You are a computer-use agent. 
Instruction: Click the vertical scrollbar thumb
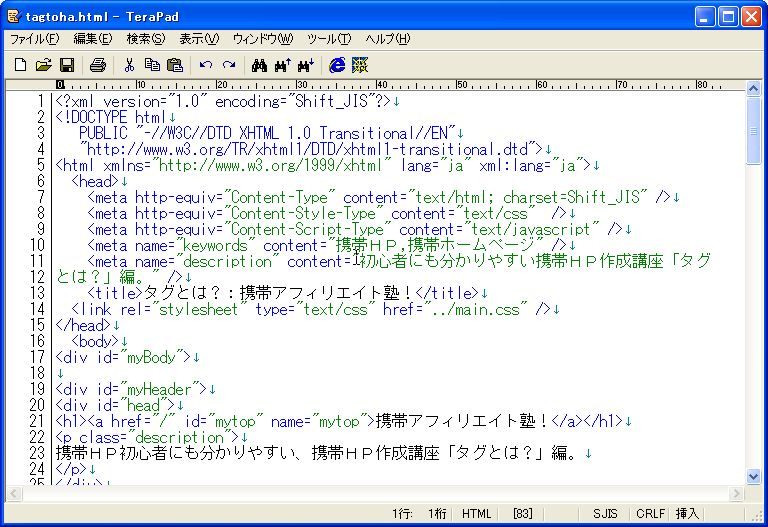tap(753, 131)
